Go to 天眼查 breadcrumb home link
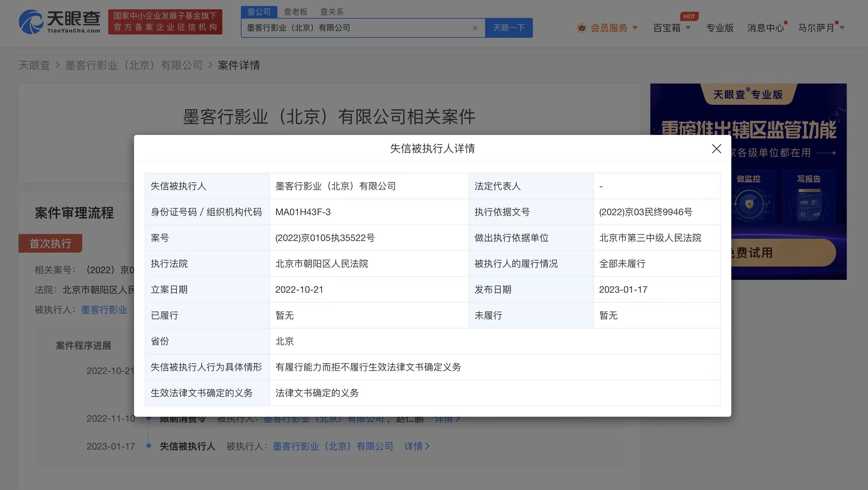 35,65
